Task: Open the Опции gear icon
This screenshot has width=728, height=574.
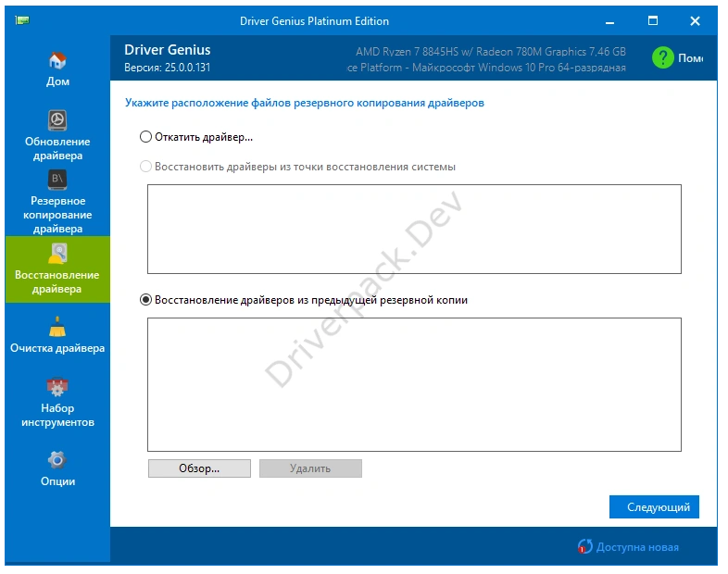Action: pyautogui.click(x=57, y=460)
